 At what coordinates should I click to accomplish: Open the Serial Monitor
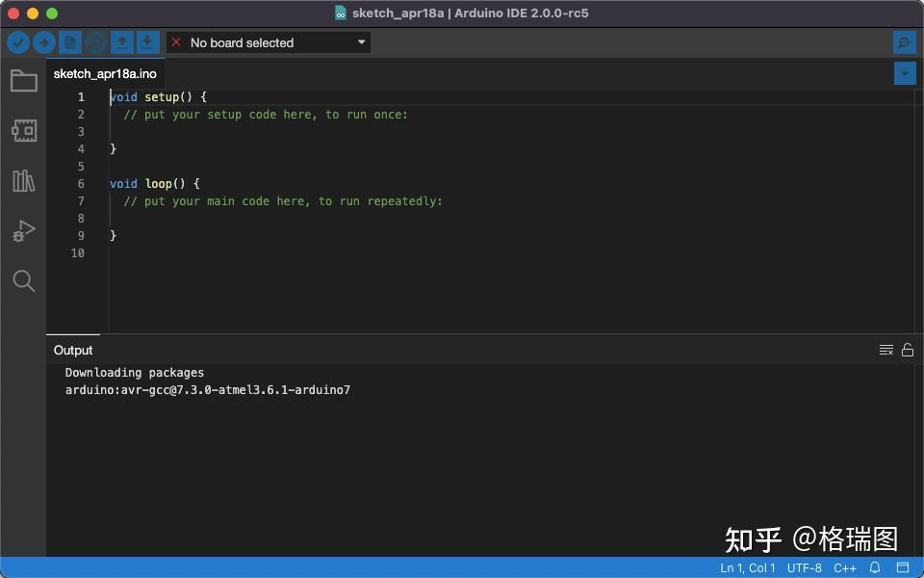pyautogui.click(x=903, y=42)
